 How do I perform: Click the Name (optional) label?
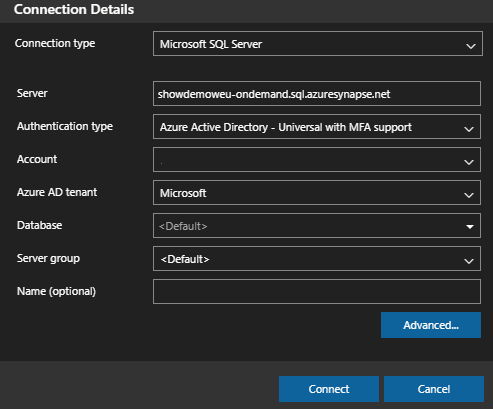[x=56, y=291]
